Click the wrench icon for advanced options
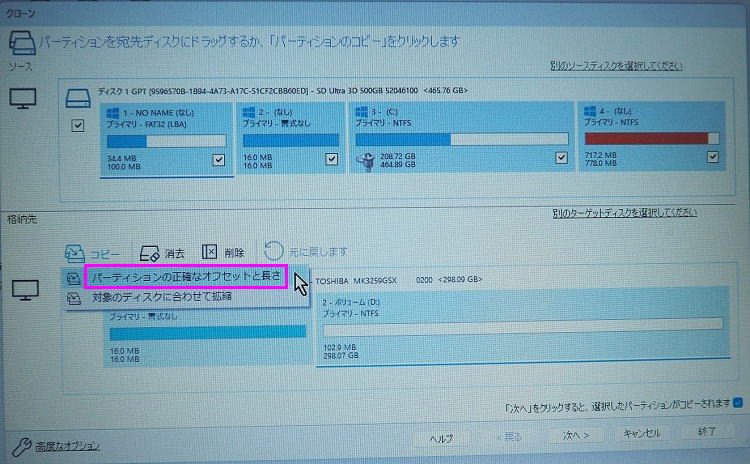 click(x=20, y=444)
